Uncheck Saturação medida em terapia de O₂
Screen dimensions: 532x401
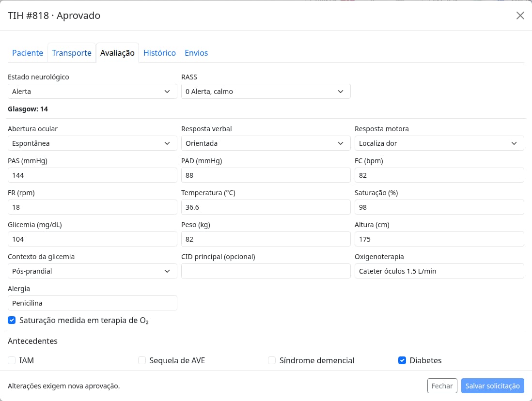pyautogui.click(x=12, y=320)
